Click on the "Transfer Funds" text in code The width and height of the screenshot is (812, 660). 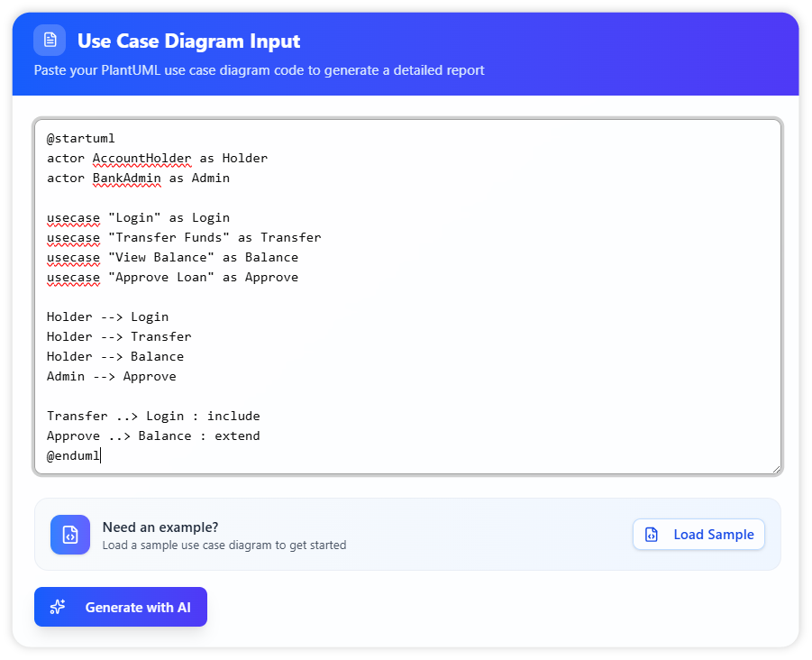tap(169, 238)
